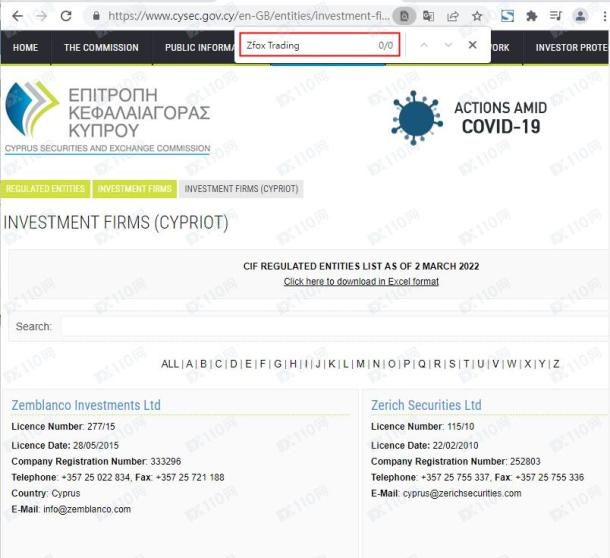This screenshot has height=558, width=610.
Task: Filter firms by letter R
Action: pyautogui.click(x=437, y=364)
